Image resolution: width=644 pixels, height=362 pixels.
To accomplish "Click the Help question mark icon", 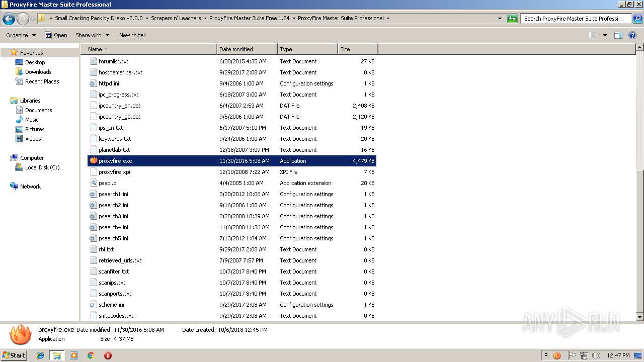I will (633, 35).
